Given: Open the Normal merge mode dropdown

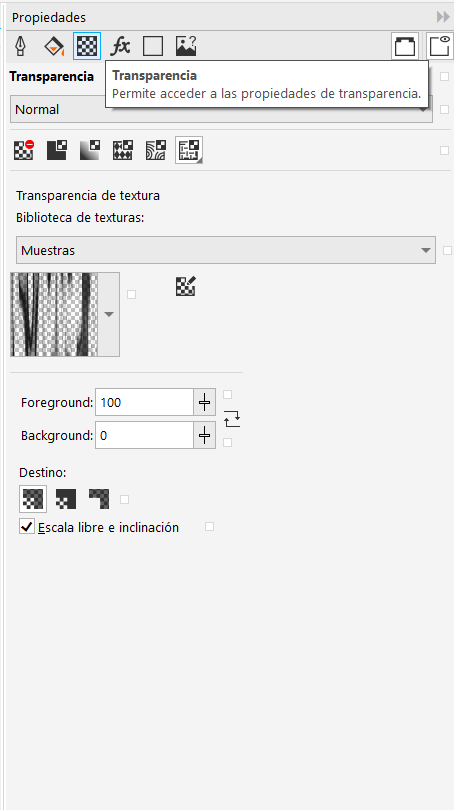Looking at the screenshot, I should point(221,110).
